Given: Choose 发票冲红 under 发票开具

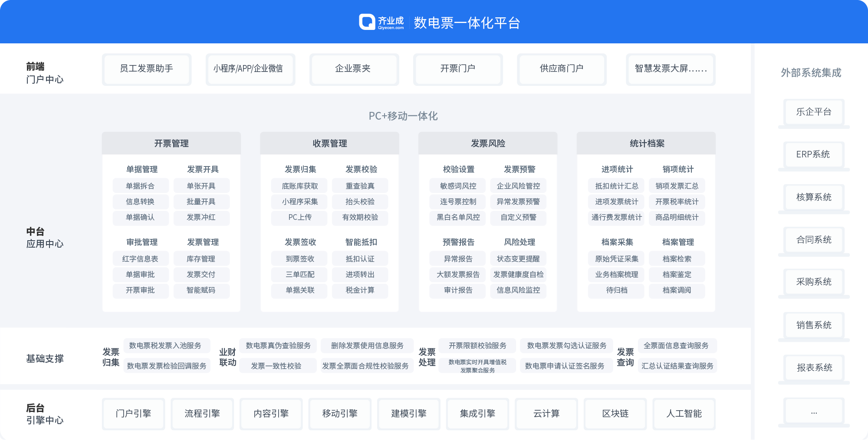Looking at the screenshot, I should click(x=201, y=217).
